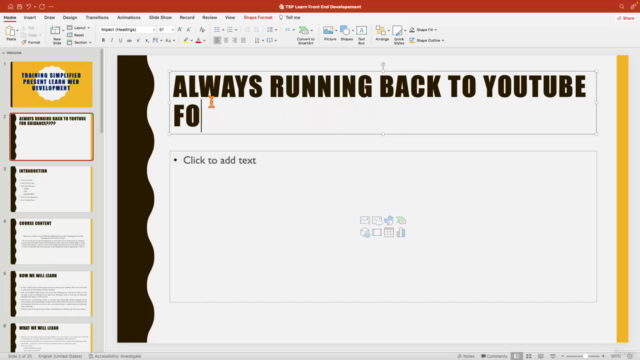Open the Layout dropdown
The height and width of the screenshot is (360, 640).
pyautogui.click(x=78, y=28)
